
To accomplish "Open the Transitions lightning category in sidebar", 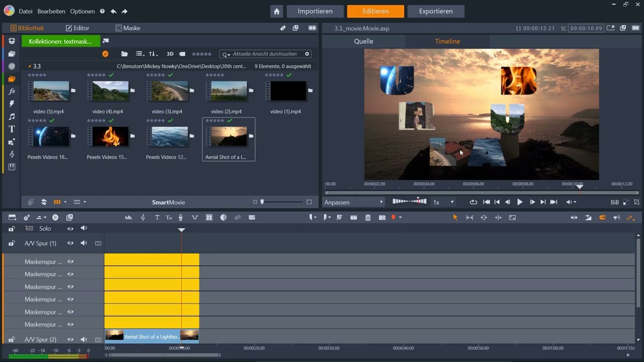I will tap(12, 104).
